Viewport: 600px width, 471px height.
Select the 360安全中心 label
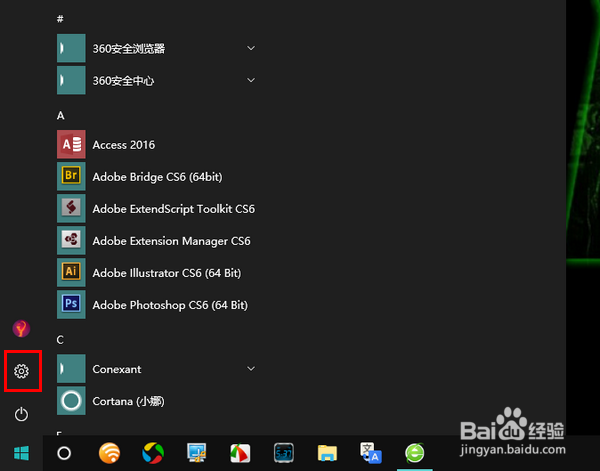[x=123, y=81]
